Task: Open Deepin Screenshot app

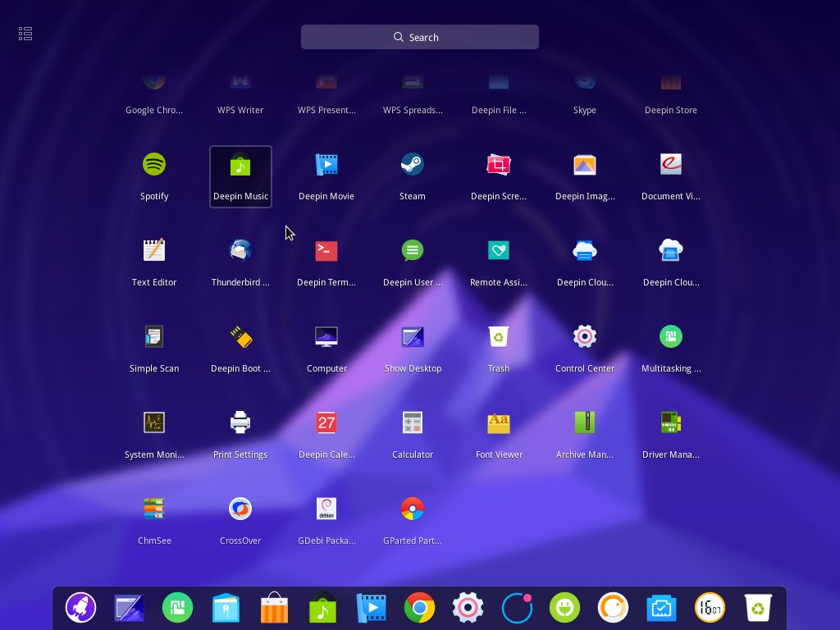Action: (x=499, y=164)
